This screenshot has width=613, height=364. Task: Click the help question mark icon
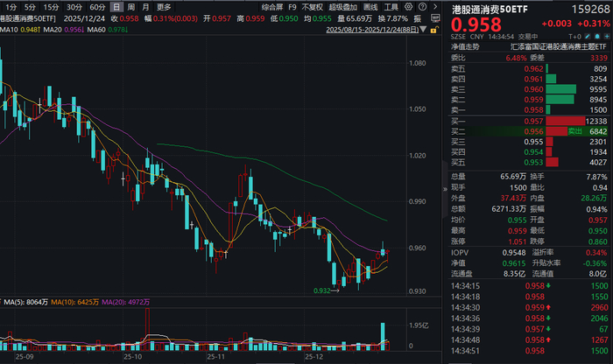click(x=422, y=7)
